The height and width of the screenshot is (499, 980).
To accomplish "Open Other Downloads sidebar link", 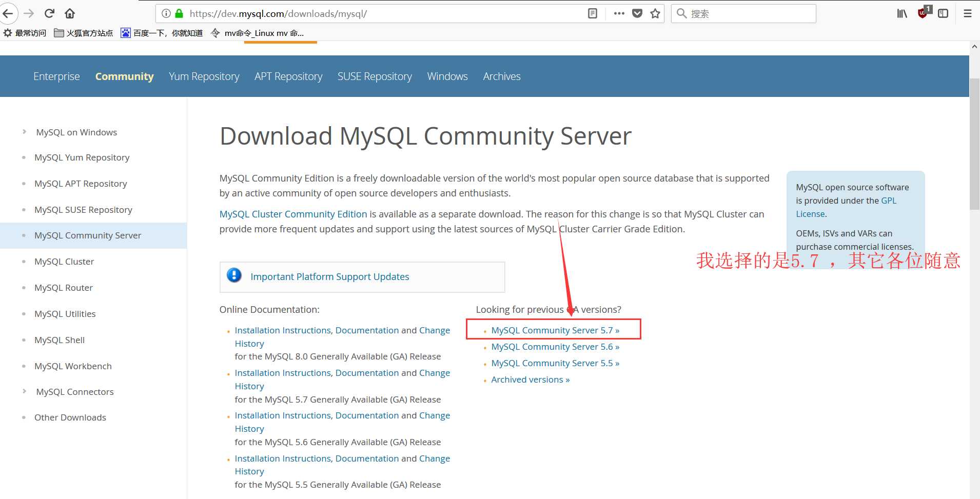I will click(x=70, y=417).
